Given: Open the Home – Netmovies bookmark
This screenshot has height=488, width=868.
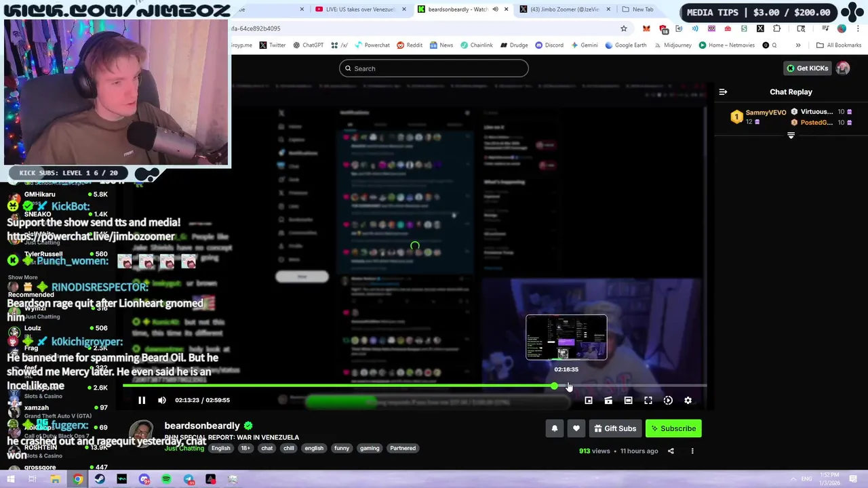Looking at the screenshot, I should 726,45.
